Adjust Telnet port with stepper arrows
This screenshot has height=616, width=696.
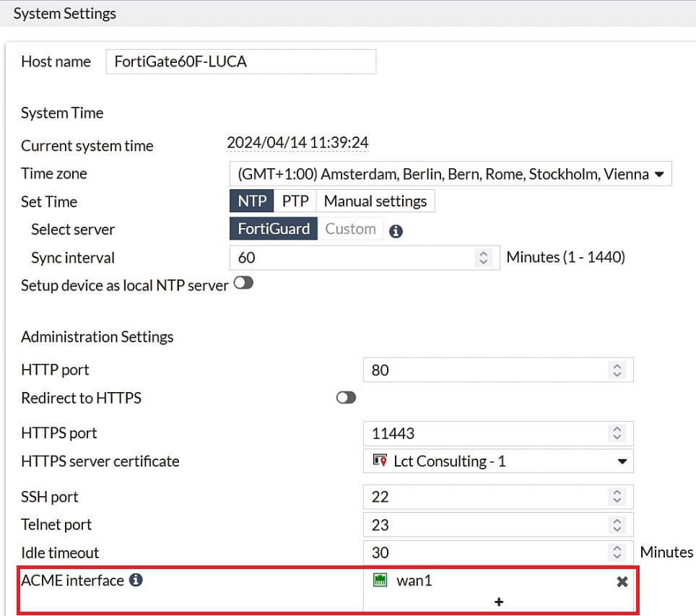617,524
